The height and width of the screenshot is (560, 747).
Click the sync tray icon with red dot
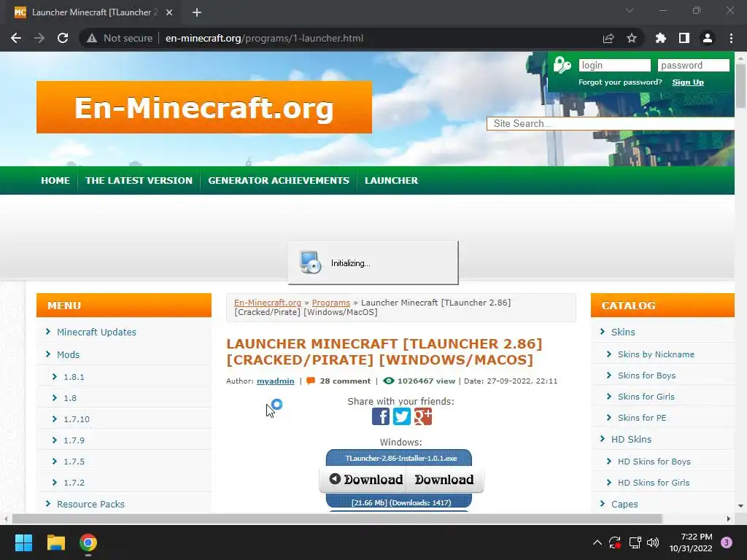pyautogui.click(x=615, y=542)
